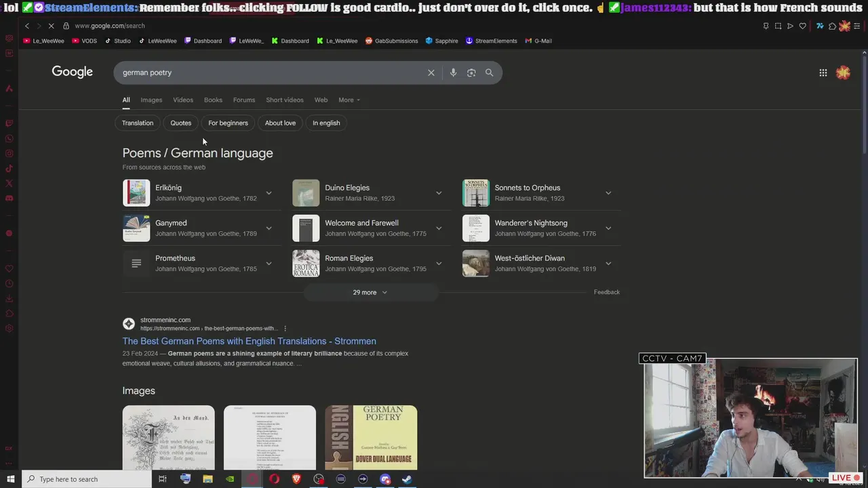Expand the Erlkönig poem entry
Viewport: 868px width, 488px height.
[x=269, y=193]
